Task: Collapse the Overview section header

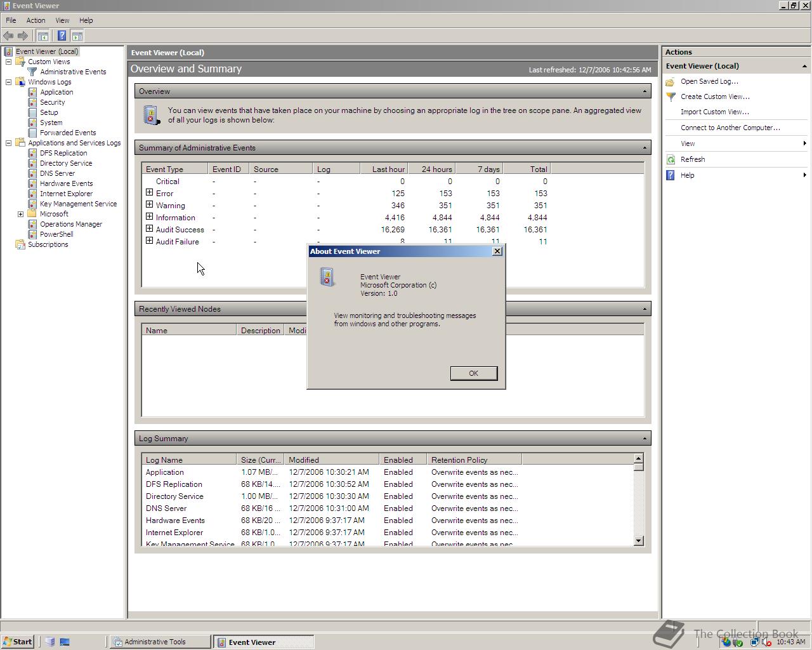Action: click(x=645, y=91)
